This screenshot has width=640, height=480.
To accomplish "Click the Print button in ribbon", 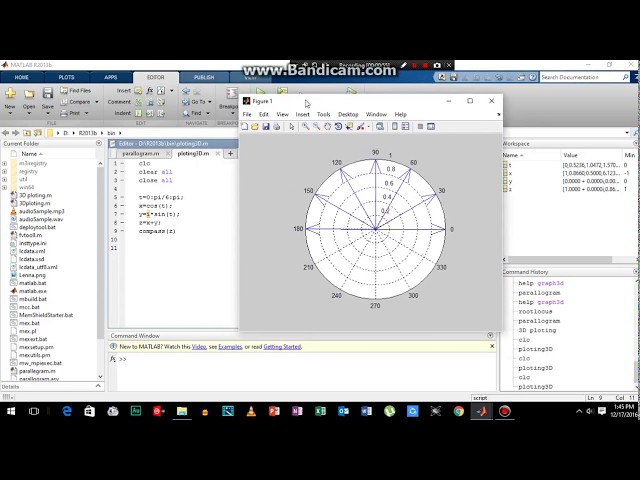I will pyautogui.click(x=70, y=113).
